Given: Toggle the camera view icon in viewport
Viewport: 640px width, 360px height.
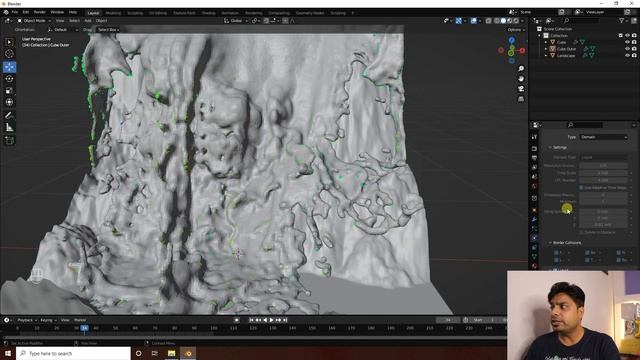Looking at the screenshot, I should pyautogui.click(x=521, y=89).
